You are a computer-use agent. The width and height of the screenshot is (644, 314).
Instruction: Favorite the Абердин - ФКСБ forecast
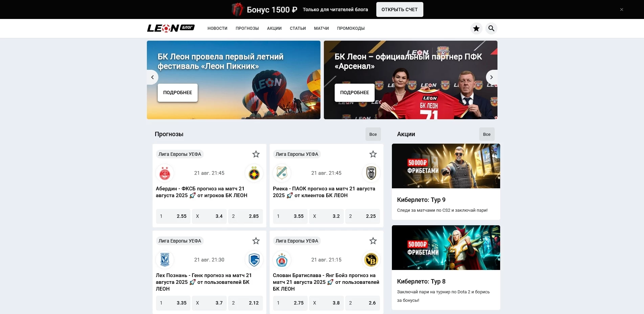[x=256, y=154]
